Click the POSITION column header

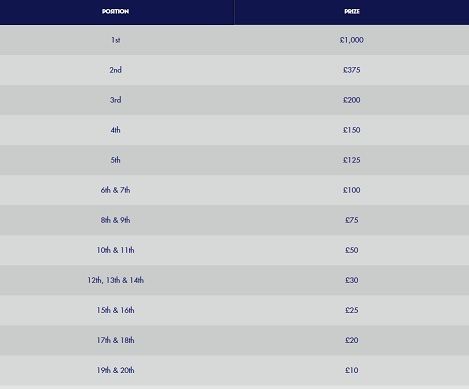(115, 11)
